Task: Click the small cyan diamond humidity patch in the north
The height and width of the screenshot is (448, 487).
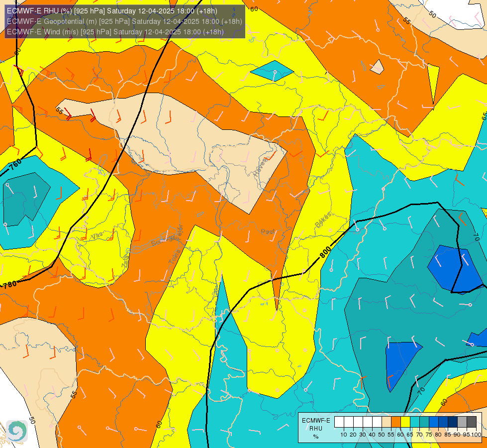Action: 272,71
